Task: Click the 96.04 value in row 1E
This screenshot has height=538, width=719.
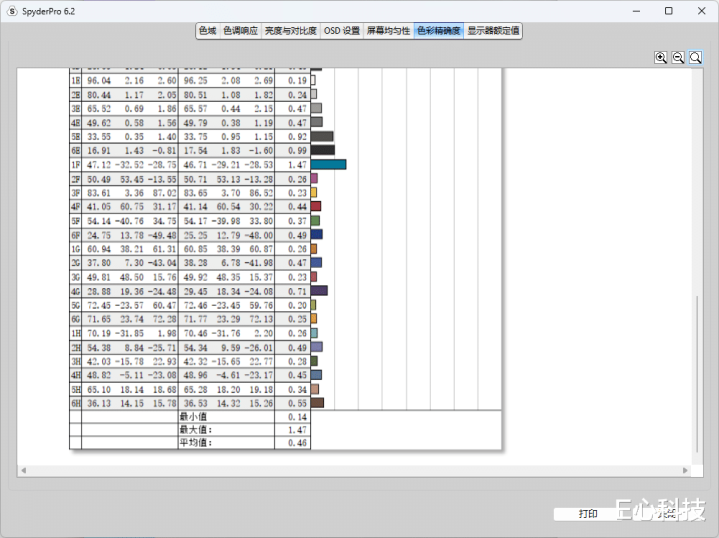Action: (x=99, y=80)
